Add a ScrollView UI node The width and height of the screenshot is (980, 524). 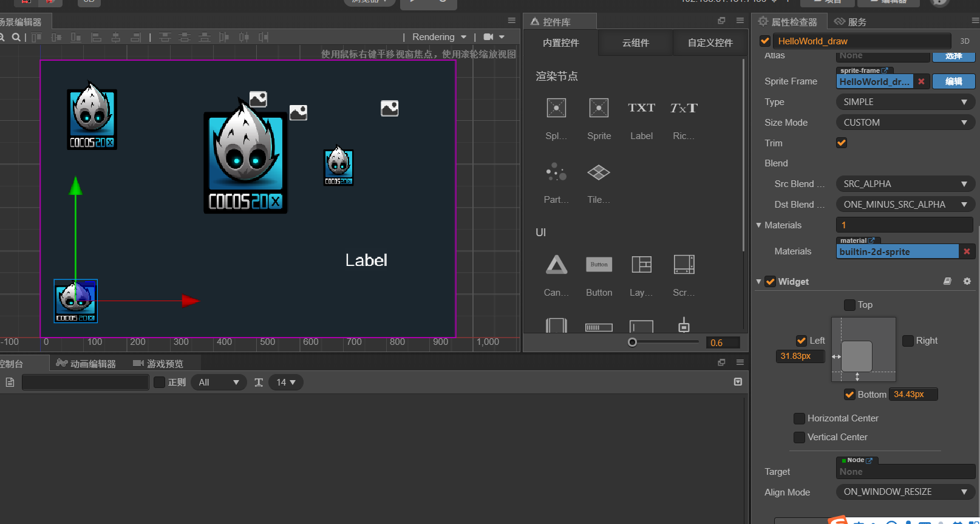(x=684, y=265)
